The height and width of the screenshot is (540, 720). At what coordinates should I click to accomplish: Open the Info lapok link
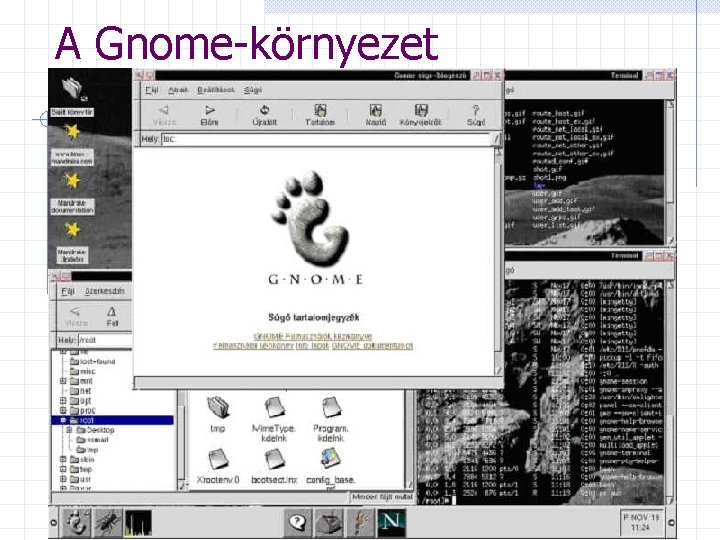tap(313, 345)
